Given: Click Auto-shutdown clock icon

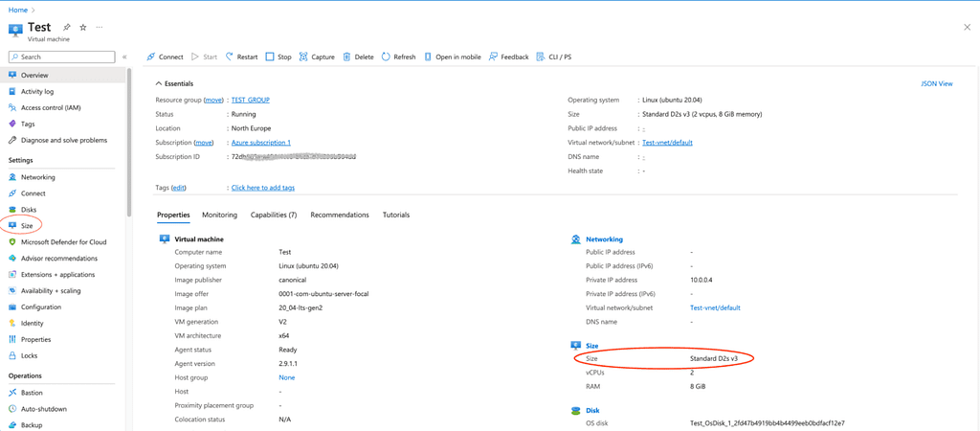Looking at the screenshot, I should [12, 409].
